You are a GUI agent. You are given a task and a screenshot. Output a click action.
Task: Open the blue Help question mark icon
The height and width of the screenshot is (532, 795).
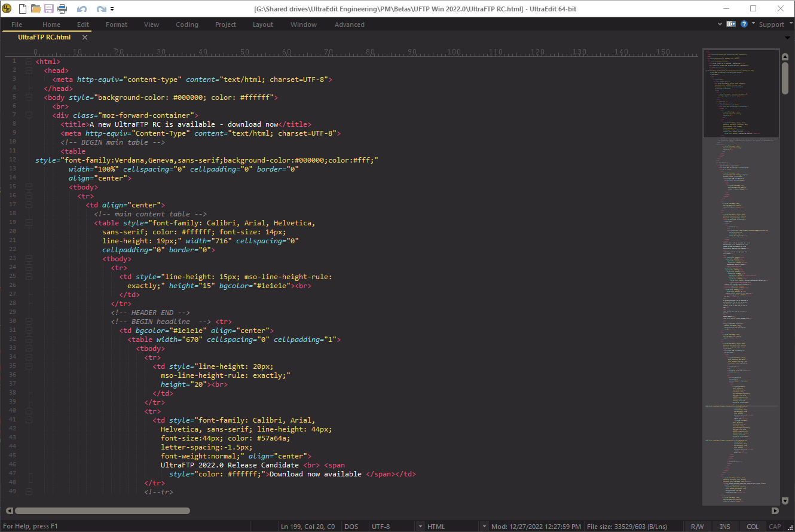click(744, 25)
